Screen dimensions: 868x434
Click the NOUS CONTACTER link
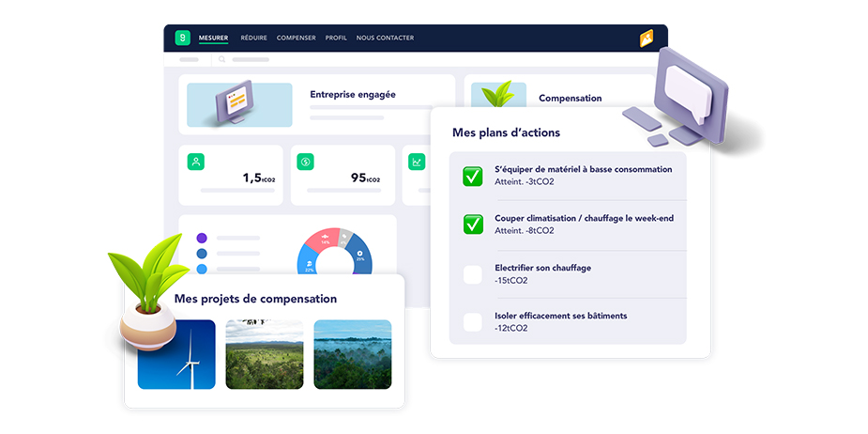[385, 39]
